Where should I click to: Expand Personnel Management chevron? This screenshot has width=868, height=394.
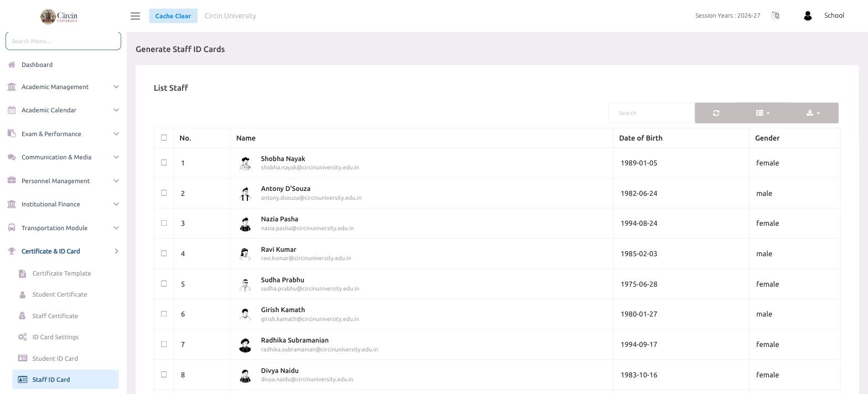116,181
